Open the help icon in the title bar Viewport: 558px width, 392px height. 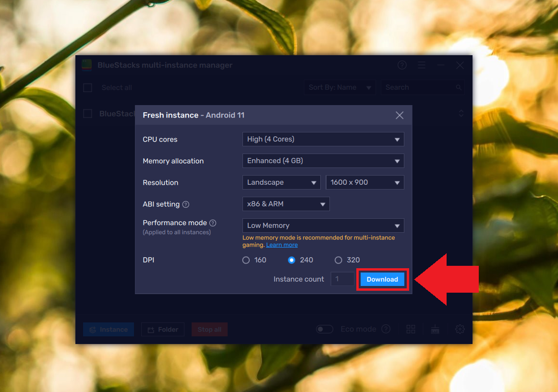point(402,65)
